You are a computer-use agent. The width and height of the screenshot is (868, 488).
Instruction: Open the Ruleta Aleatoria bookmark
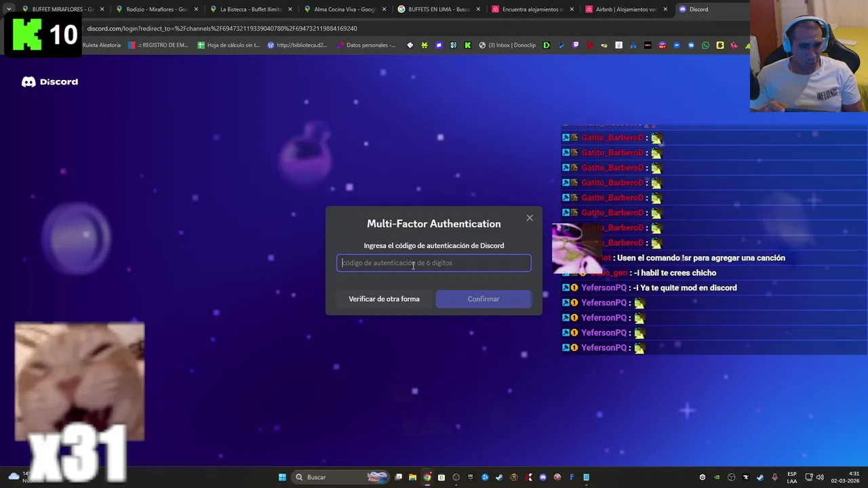[101, 45]
